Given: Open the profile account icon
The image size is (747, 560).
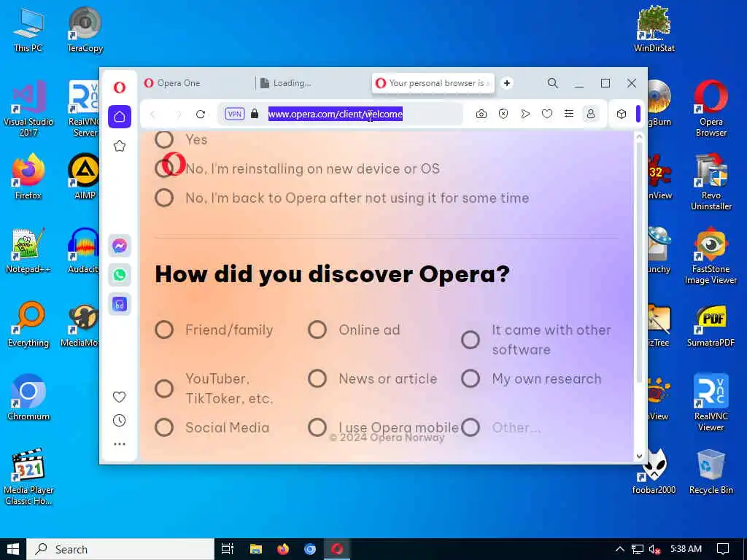Looking at the screenshot, I should (x=591, y=114).
